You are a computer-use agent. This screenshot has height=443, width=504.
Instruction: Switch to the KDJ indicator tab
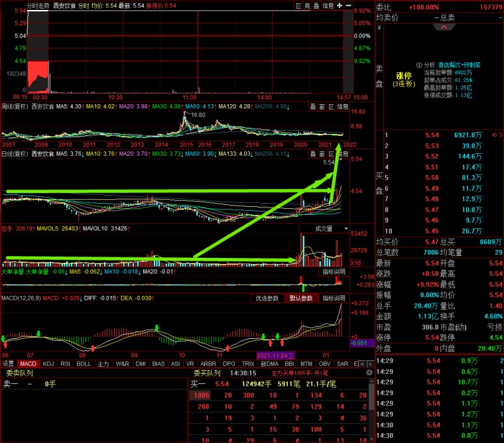click(x=47, y=363)
